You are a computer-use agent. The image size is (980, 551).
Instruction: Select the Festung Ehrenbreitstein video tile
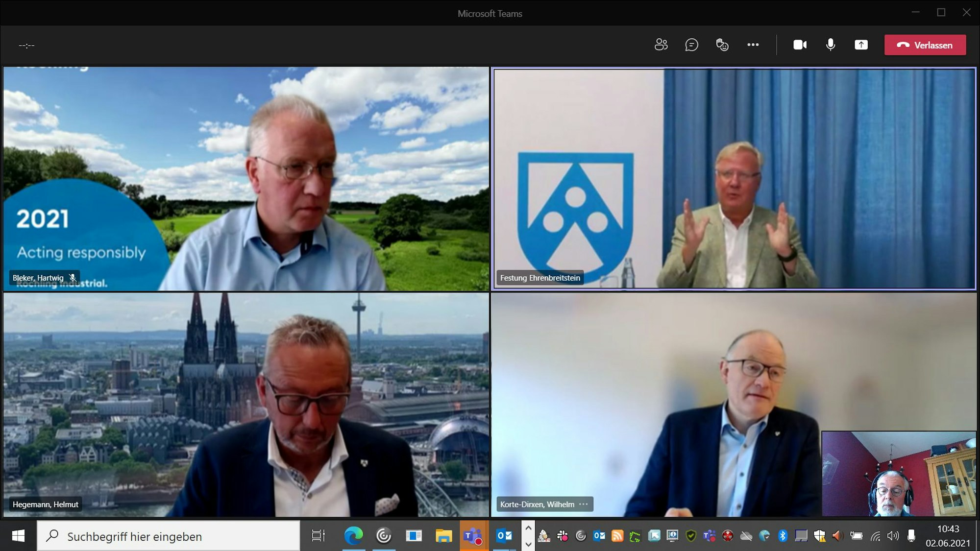[734, 178]
